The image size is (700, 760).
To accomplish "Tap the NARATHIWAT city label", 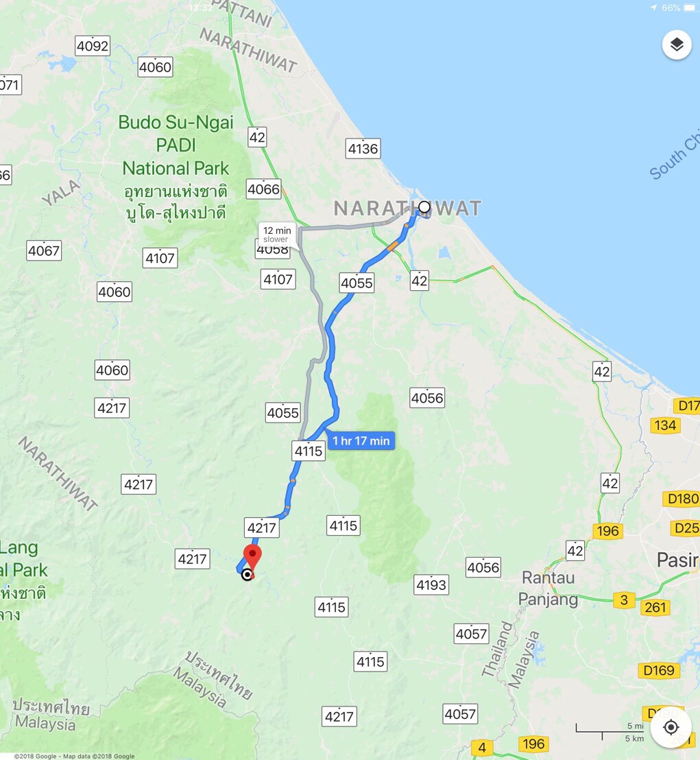I will 407,209.
